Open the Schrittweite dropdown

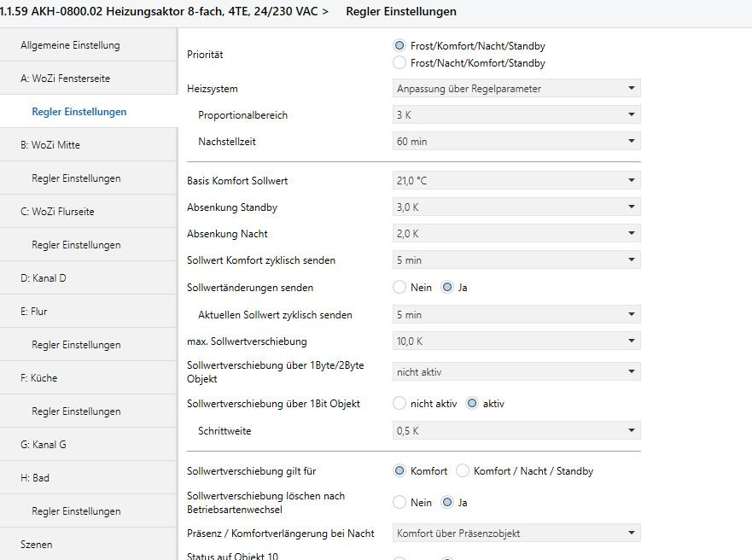point(516,430)
